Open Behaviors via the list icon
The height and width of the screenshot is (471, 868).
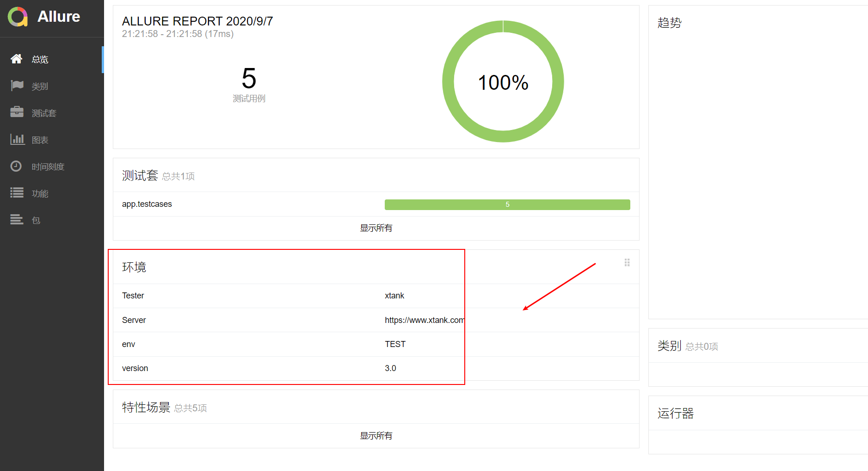(x=17, y=193)
